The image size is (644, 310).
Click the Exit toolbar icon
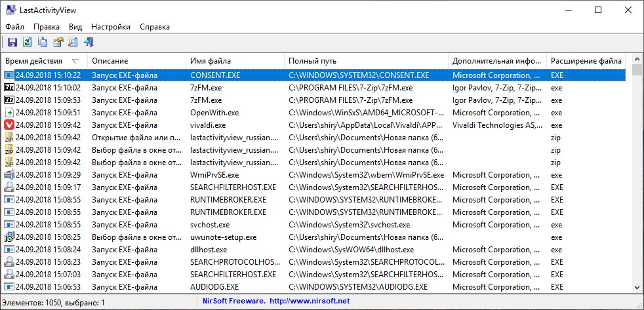[x=89, y=42]
